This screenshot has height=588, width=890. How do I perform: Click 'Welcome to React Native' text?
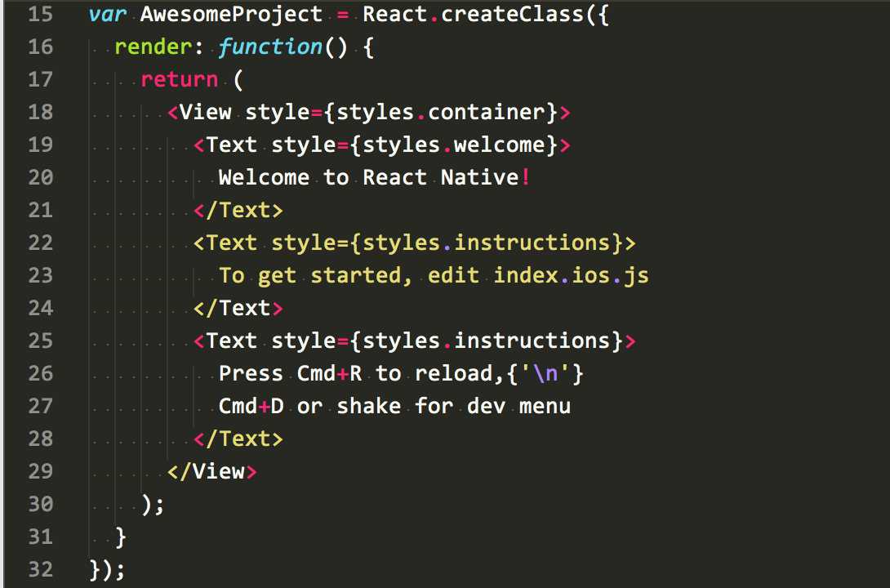369,177
